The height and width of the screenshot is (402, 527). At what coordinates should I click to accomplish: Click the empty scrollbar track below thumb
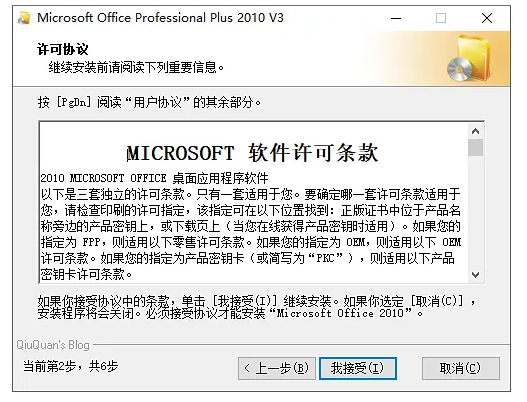(x=475, y=212)
